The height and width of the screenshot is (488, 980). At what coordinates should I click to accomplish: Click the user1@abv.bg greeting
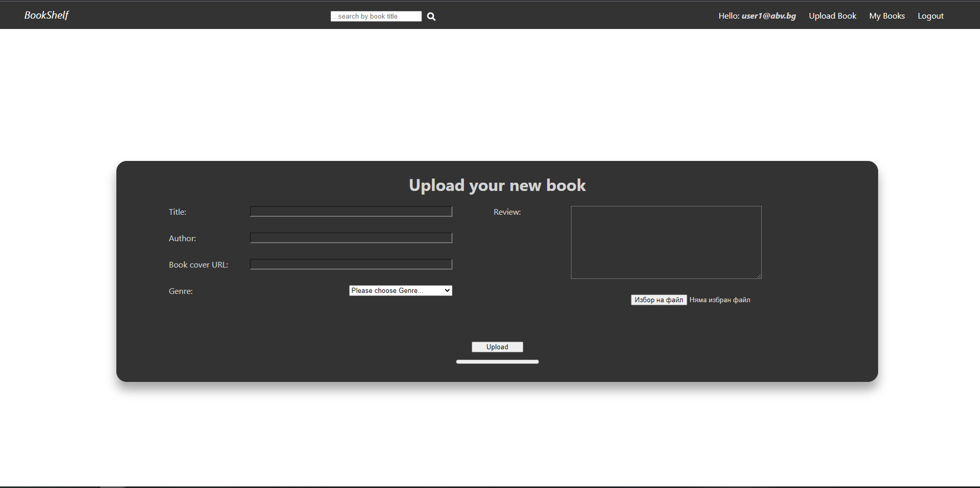(768, 16)
